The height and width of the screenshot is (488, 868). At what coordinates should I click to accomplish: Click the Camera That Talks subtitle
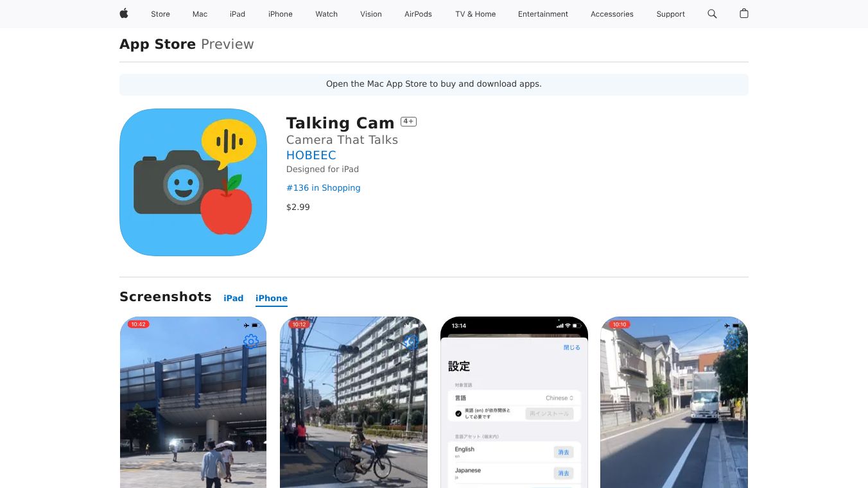[x=342, y=139]
